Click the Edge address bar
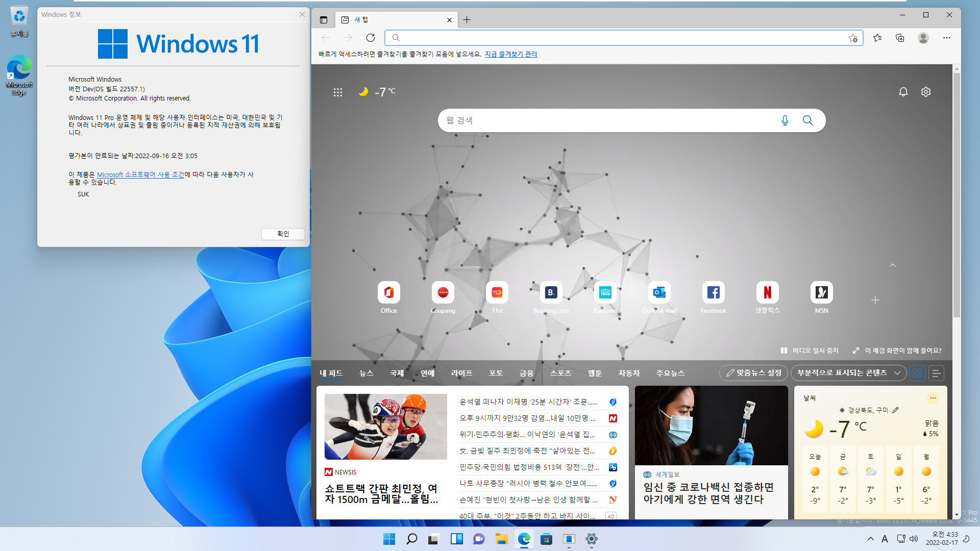Screen dimensions: 980x551 pyautogui.click(x=624, y=38)
